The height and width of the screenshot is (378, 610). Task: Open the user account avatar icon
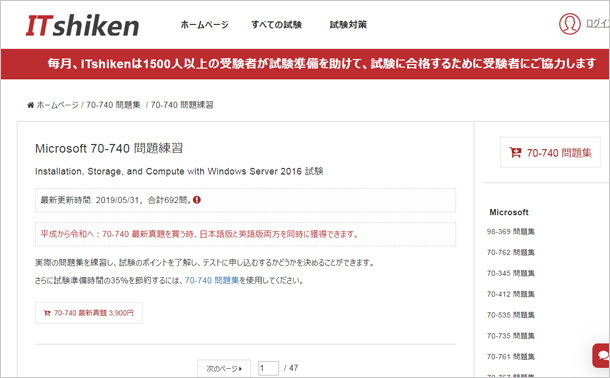(570, 24)
